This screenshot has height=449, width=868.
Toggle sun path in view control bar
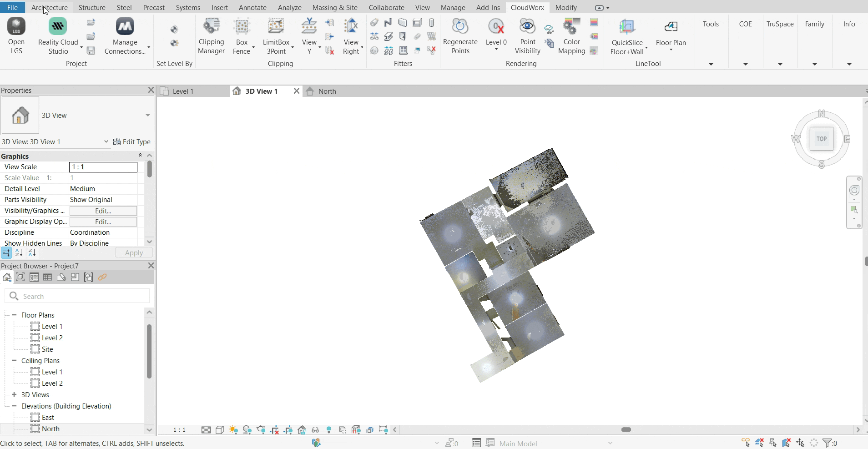coord(233,430)
